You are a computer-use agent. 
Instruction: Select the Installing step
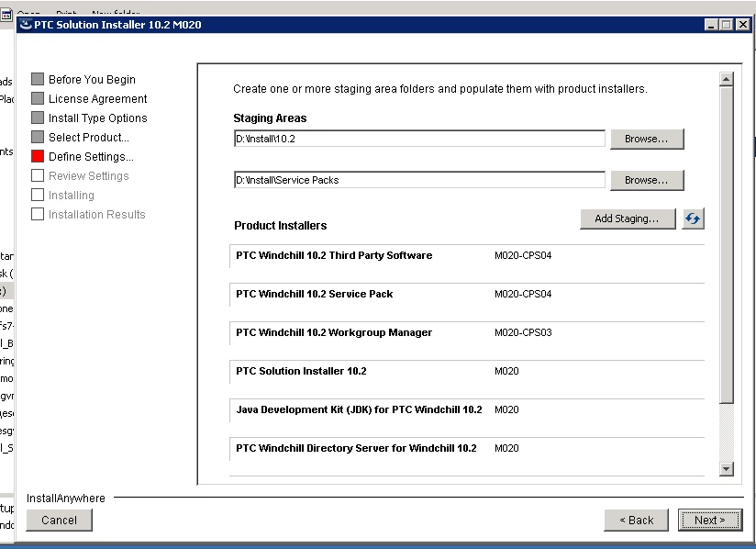click(62, 195)
